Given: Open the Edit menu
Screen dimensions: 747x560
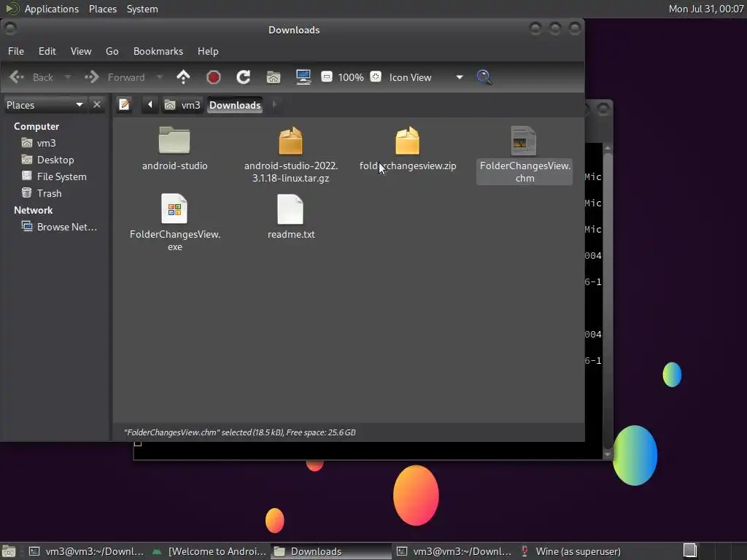Looking at the screenshot, I should point(47,51).
